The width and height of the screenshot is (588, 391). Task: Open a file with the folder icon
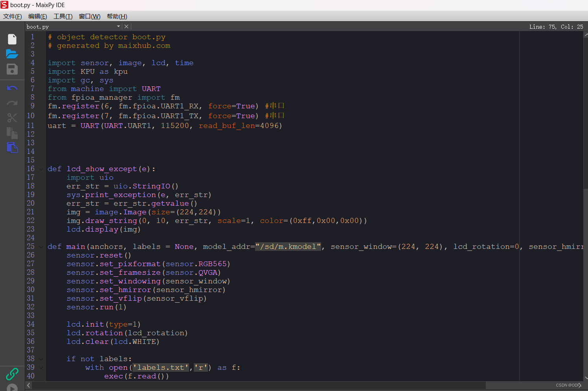[x=12, y=54]
